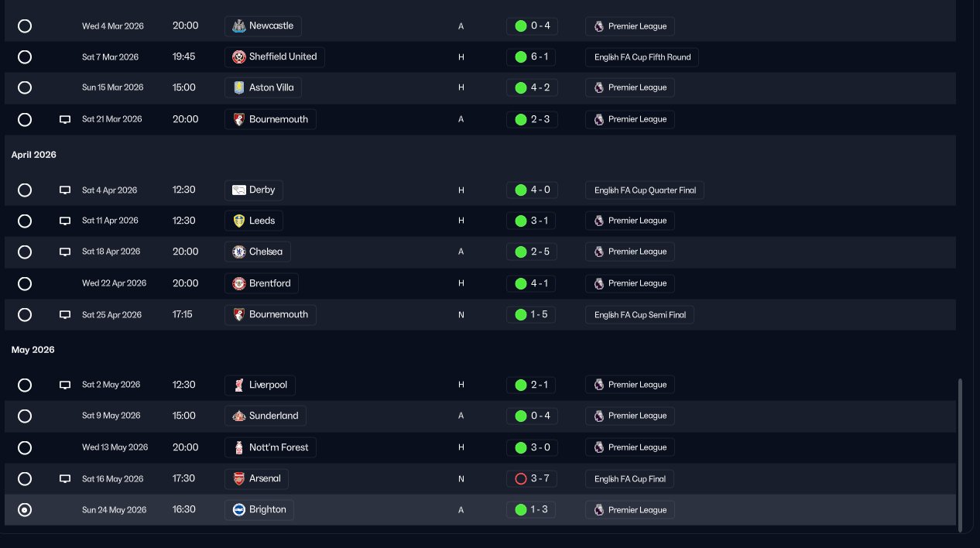Open the 1 - 5 Bournemouth semi final result
The height and width of the screenshot is (548, 980).
531,314
